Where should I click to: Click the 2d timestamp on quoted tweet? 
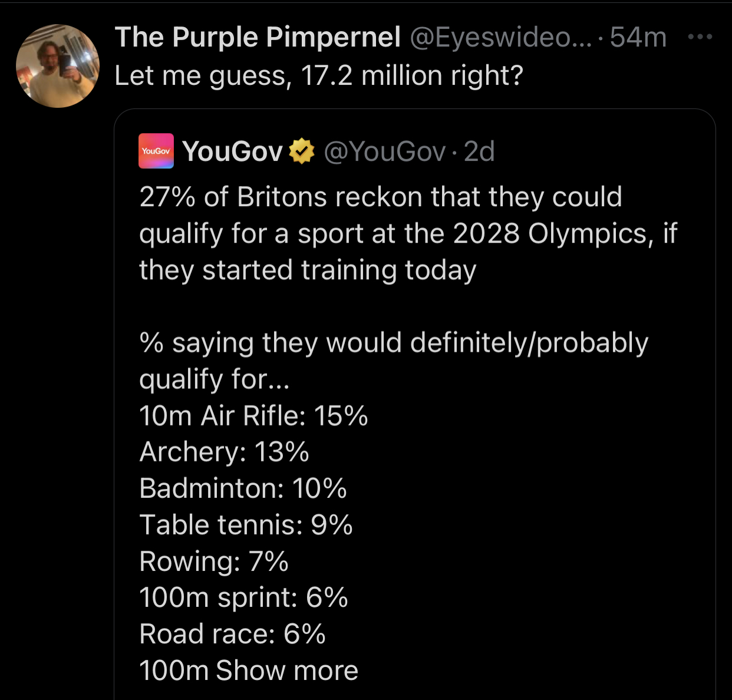pos(479,151)
